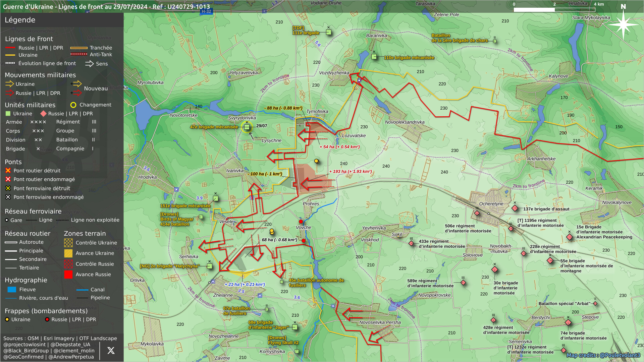Viewport: 644px width, 362px height.
Task: Click the destroyed road bridge legend icon
Action: [x=8, y=171]
